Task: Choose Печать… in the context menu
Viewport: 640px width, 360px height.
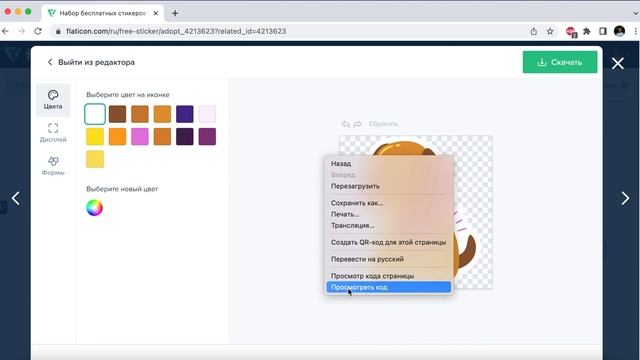Action: pyautogui.click(x=389, y=214)
